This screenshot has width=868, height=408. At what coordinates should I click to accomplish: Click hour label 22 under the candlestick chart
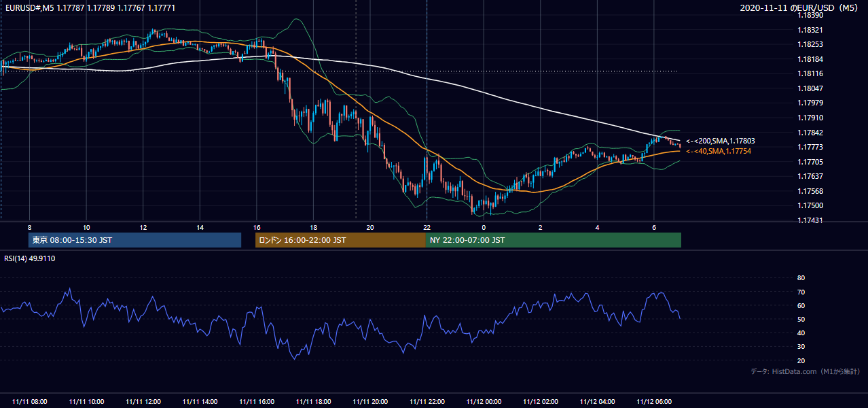[427, 227]
